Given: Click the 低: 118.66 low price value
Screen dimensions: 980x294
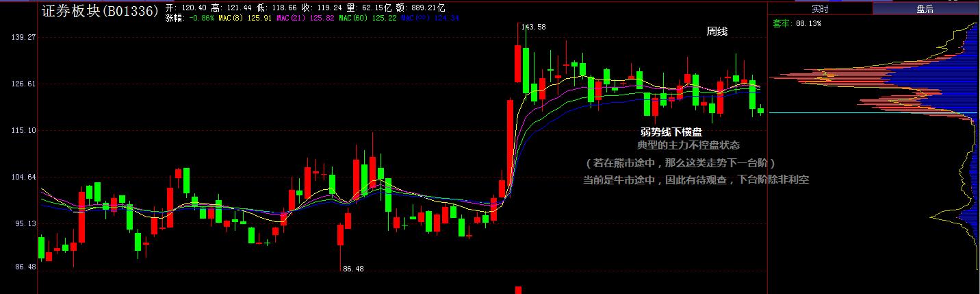Looking at the screenshot, I should click(x=276, y=8).
